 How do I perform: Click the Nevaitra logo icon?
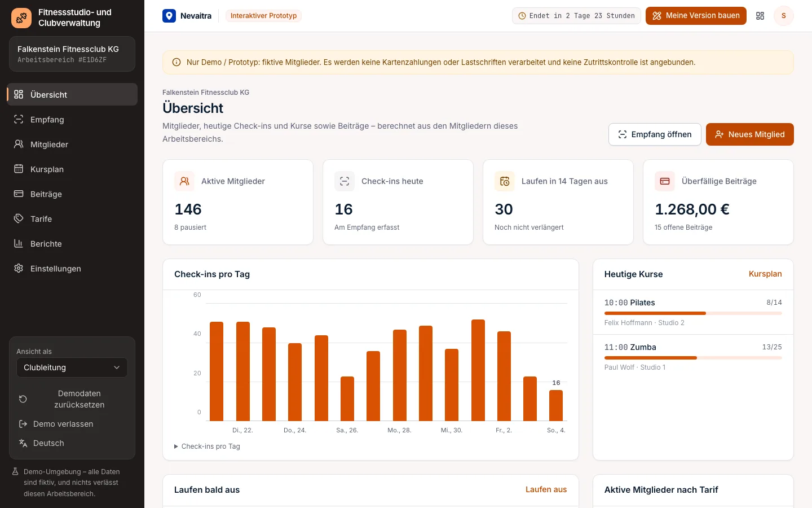click(169, 16)
